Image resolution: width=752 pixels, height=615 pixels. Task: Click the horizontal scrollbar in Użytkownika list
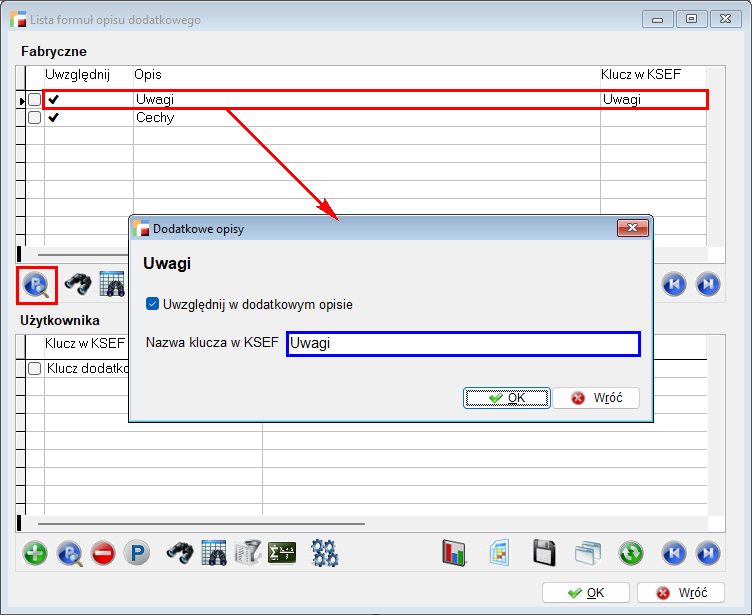200,523
